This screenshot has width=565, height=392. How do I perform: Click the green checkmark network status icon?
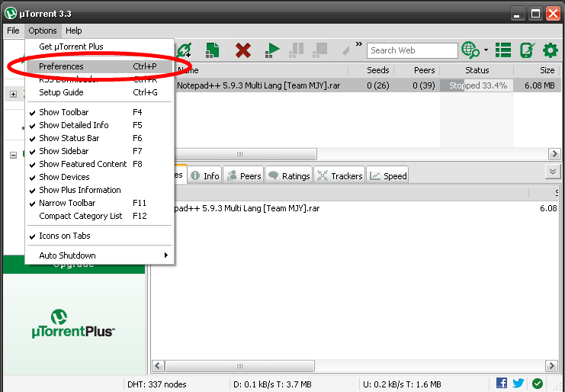(538, 384)
